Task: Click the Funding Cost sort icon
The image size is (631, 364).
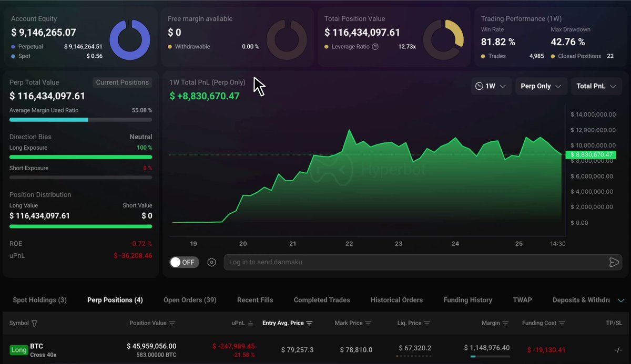Action: pos(562,324)
